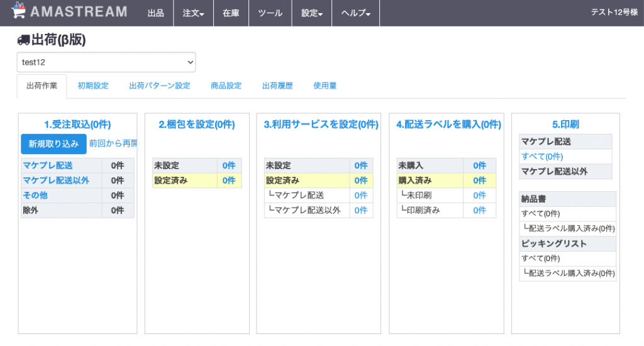Click the 前回から再開 link
644x346 pixels.
click(113, 143)
